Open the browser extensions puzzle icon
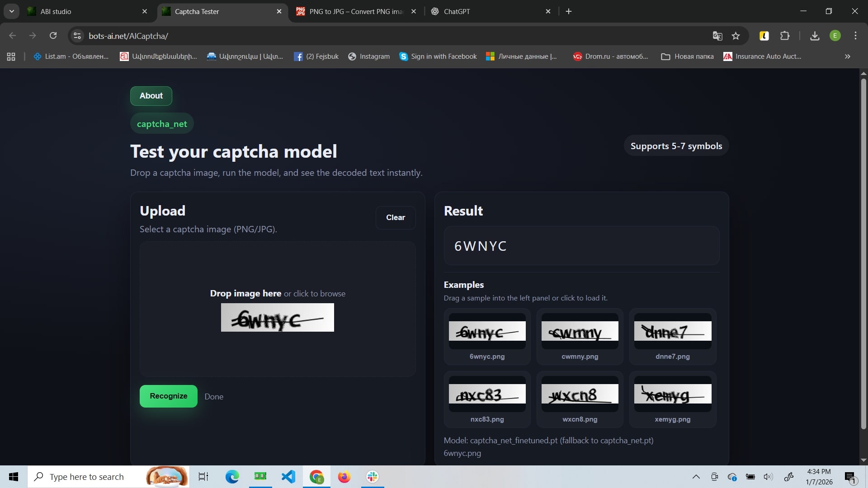Image resolution: width=868 pixels, height=488 pixels. tap(785, 36)
